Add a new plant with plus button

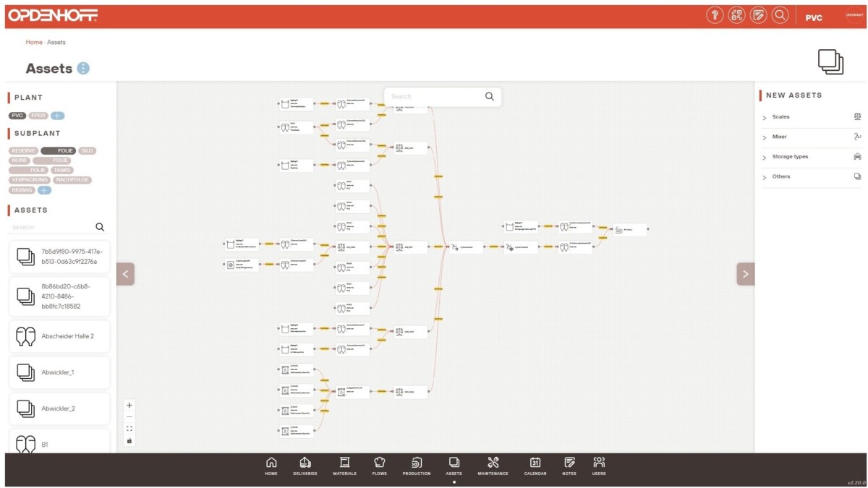58,116
